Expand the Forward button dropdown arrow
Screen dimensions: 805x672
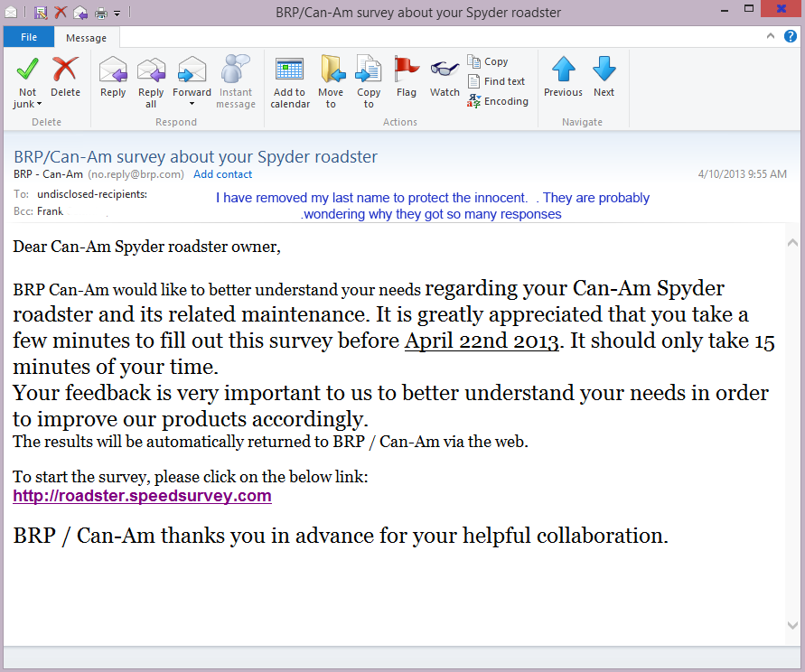tap(192, 104)
